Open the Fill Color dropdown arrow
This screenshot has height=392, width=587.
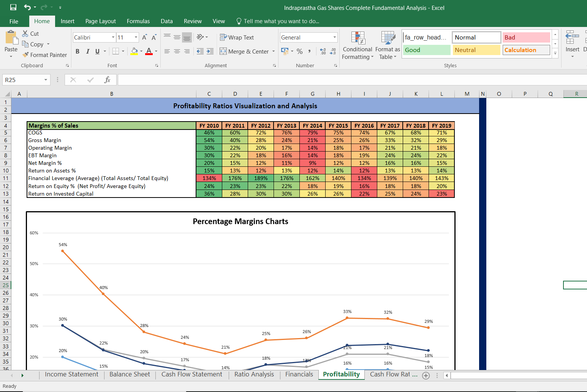click(141, 51)
